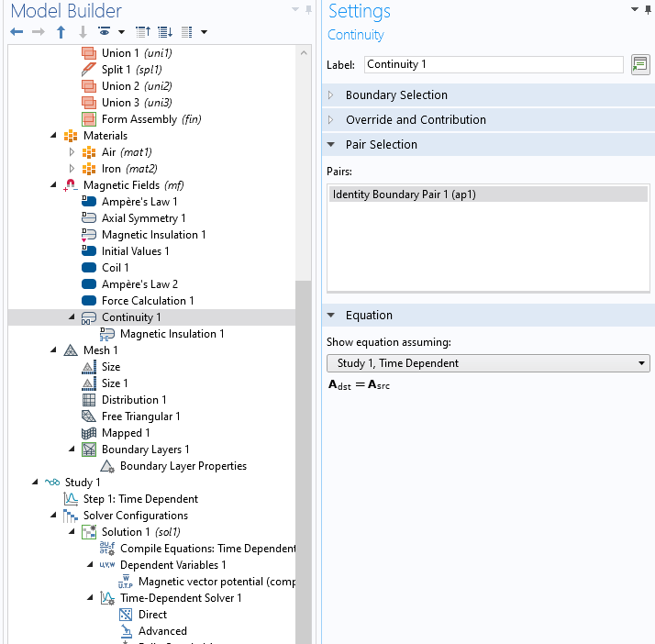The height and width of the screenshot is (644, 655).
Task: Click the Expand All tree icon
Action: click(165, 32)
